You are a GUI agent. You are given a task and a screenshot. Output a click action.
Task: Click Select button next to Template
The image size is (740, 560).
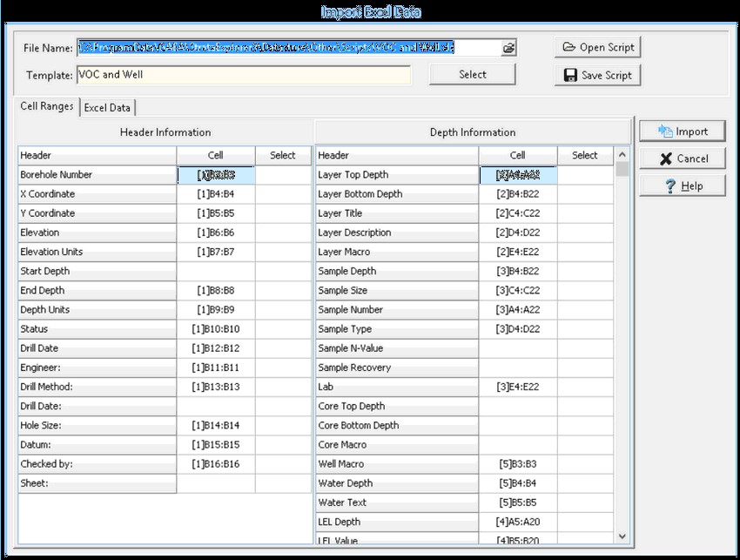472,75
